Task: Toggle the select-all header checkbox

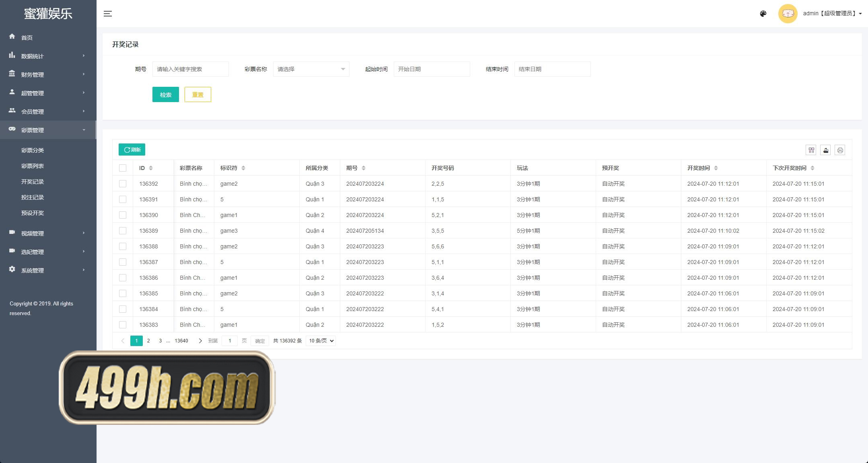Action: (123, 168)
